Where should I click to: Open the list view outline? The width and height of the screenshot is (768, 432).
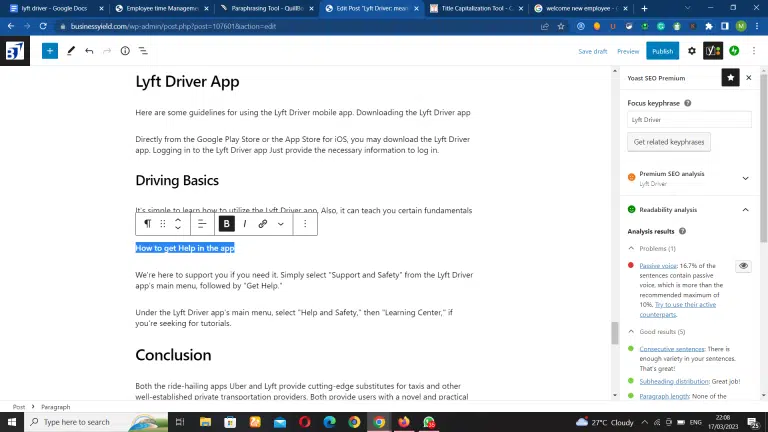coord(143,50)
